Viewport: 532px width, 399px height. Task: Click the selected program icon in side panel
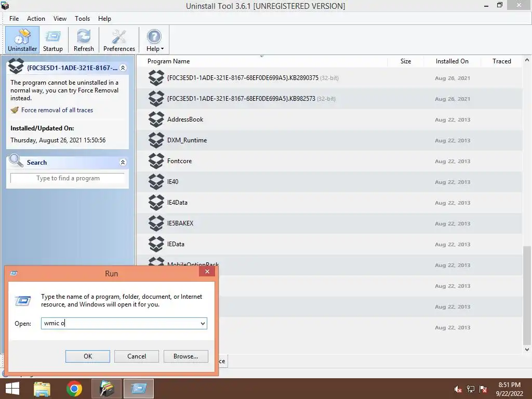16,66
